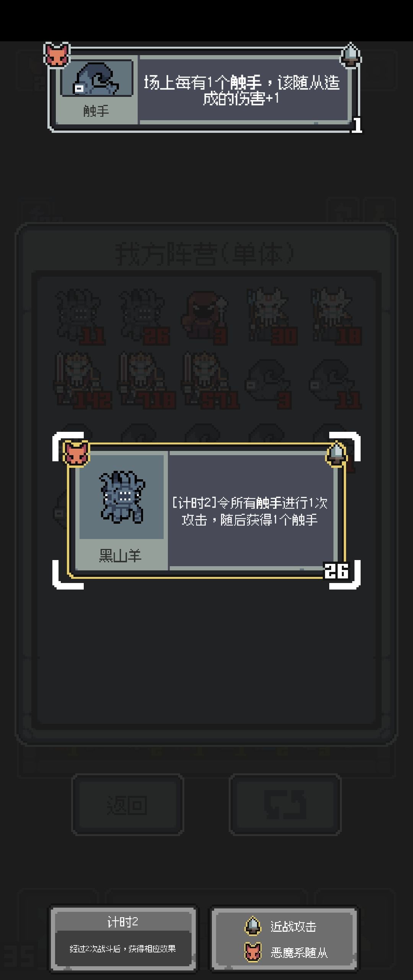413x980 pixels.
Task: Select the dimmed minion with attack 142
Action: coord(81,380)
